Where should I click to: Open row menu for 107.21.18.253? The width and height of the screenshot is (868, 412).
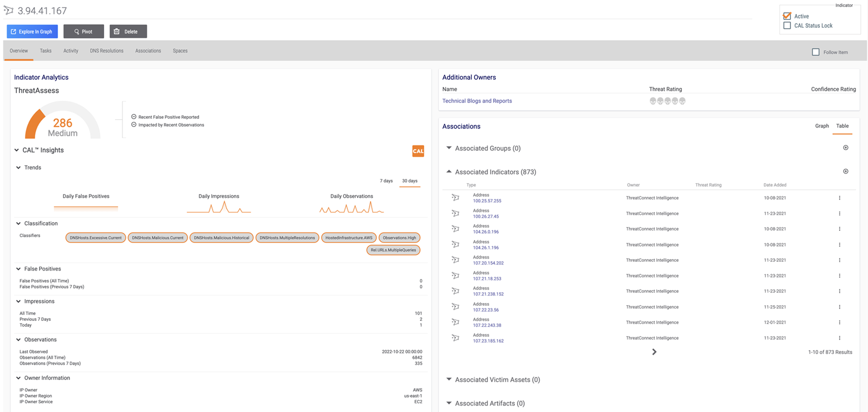(839, 275)
